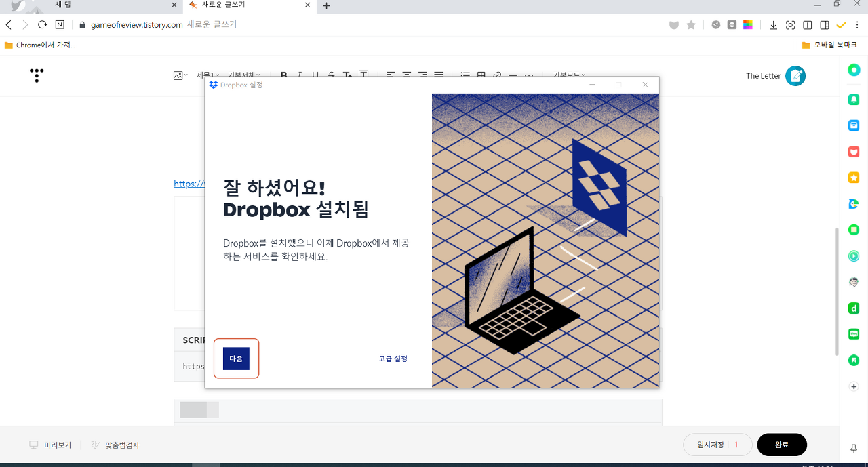Close the Dropbox 설정 window
This screenshot has width=868, height=467.
coord(646,85)
